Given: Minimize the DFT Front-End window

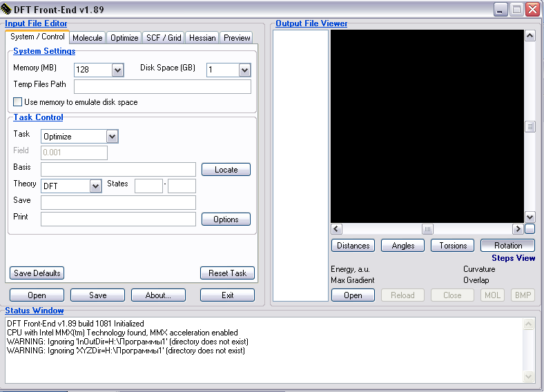Looking at the screenshot, I should click(500, 10).
